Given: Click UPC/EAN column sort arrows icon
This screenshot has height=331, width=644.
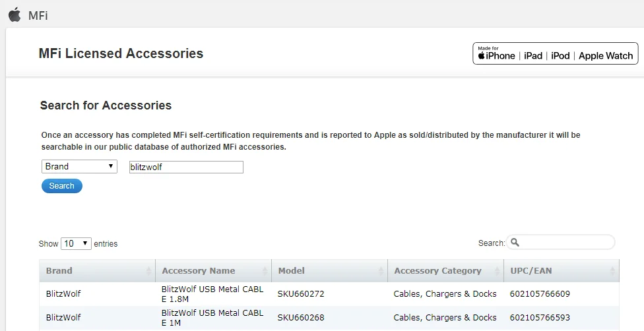Looking at the screenshot, I should coord(612,271).
